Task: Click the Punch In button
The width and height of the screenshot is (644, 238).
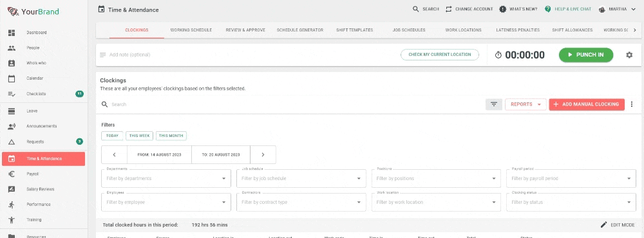Action: click(x=585, y=55)
